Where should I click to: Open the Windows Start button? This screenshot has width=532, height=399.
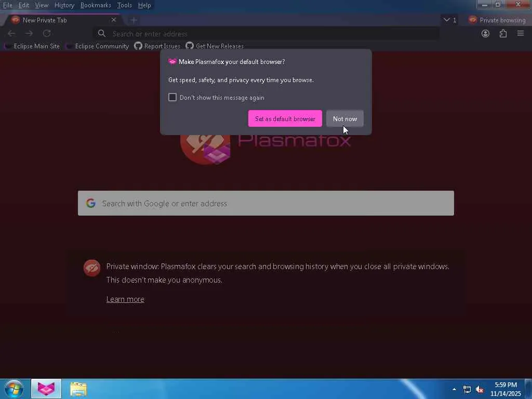[14, 389]
